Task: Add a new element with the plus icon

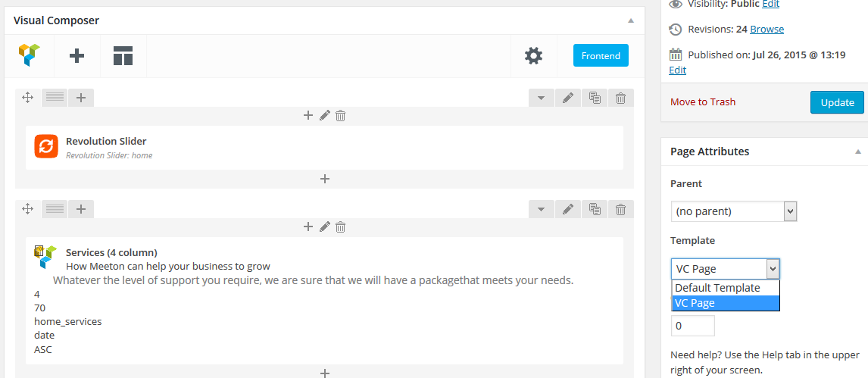Action: click(x=76, y=55)
